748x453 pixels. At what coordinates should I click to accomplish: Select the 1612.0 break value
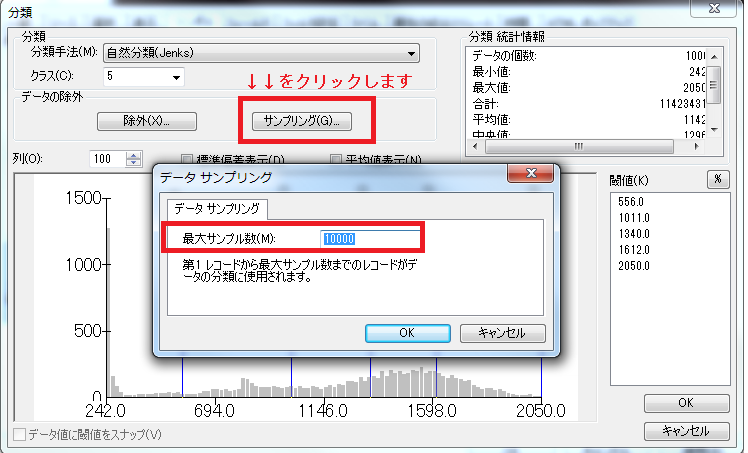pos(634,250)
